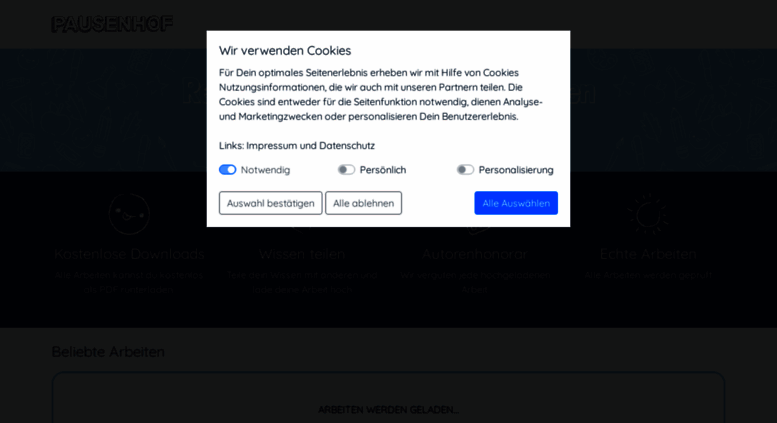Image resolution: width=777 pixels, height=423 pixels.
Task: Click the Persönlich label text
Action: [x=383, y=170]
